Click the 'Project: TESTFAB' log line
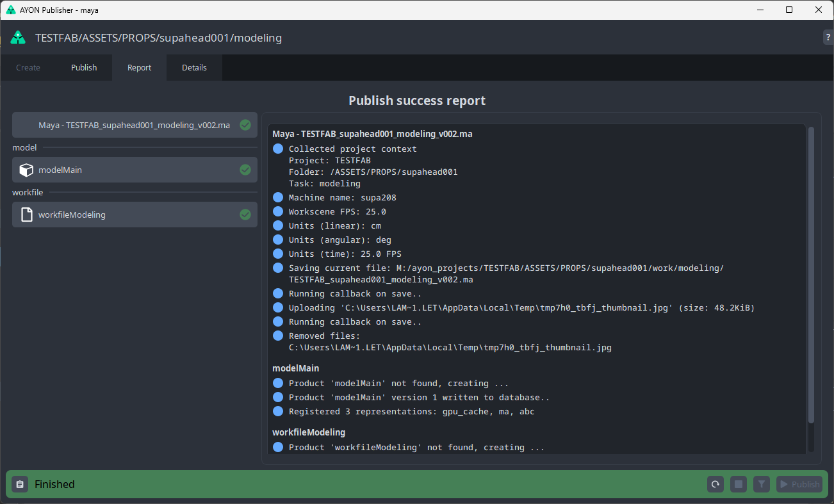This screenshot has width=834, height=504. pos(330,160)
